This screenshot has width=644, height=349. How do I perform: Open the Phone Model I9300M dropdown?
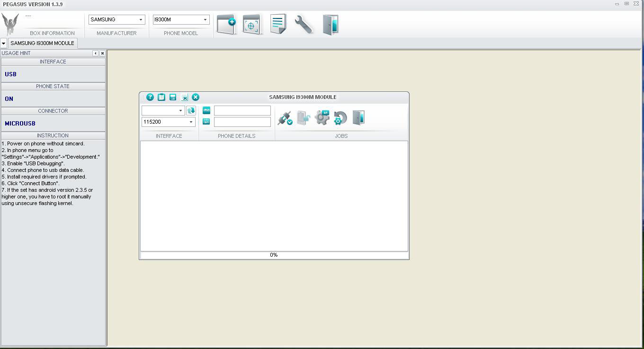click(x=205, y=20)
